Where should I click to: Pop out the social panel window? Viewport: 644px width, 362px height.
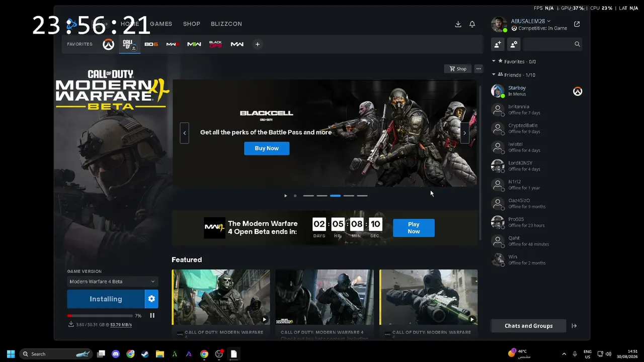(x=577, y=24)
